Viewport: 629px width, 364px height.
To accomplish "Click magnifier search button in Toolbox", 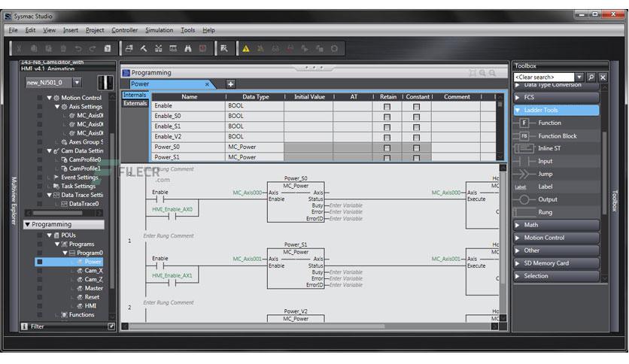I will [x=591, y=77].
